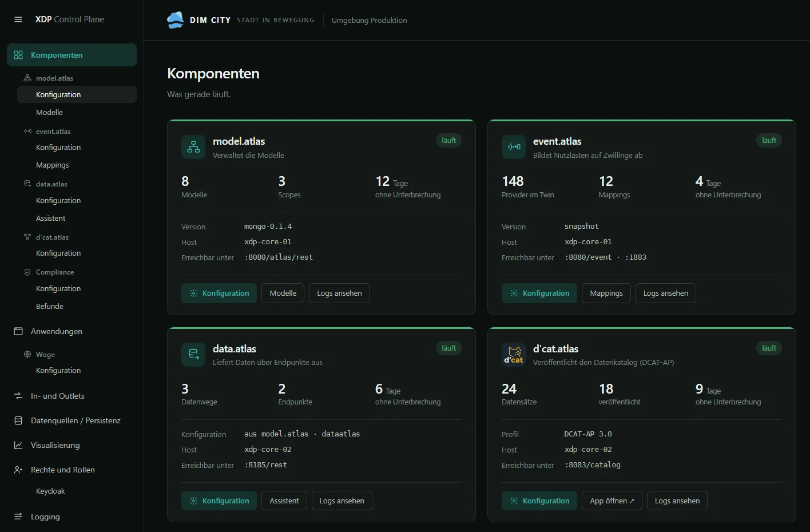Open Konfiguration under model.atlas in sidebar
Image resolution: width=810 pixels, height=532 pixels.
pos(77,94)
